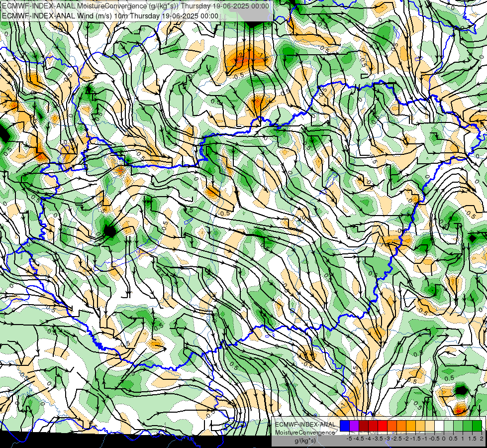
Task: Select the white legend swatch before 0
Action: coord(439,426)
